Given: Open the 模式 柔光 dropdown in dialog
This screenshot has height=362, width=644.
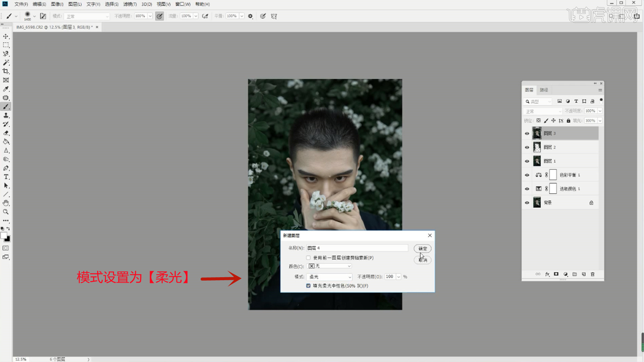Looking at the screenshot, I should pyautogui.click(x=330, y=277).
